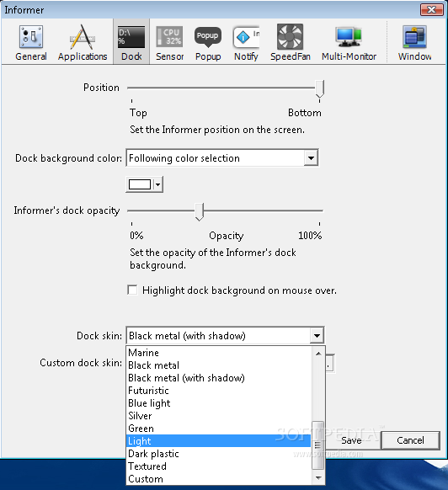Image resolution: width=448 pixels, height=490 pixels.
Task: Choose Textured skin option
Action: click(x=219, y=466)
